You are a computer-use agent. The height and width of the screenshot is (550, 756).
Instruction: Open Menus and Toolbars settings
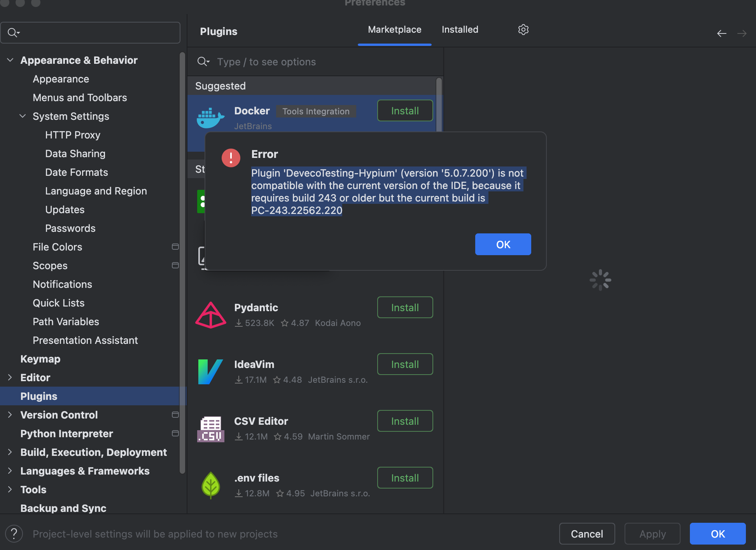pyautogui.click(x=80, y=97)
